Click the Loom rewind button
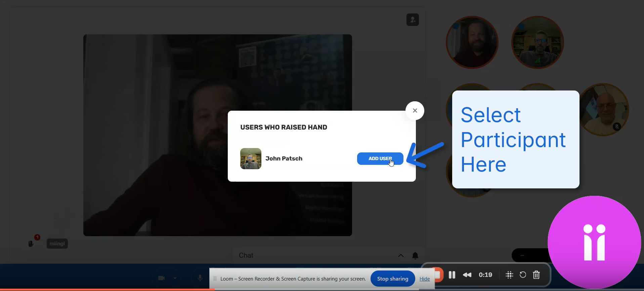 click(467, 275)
